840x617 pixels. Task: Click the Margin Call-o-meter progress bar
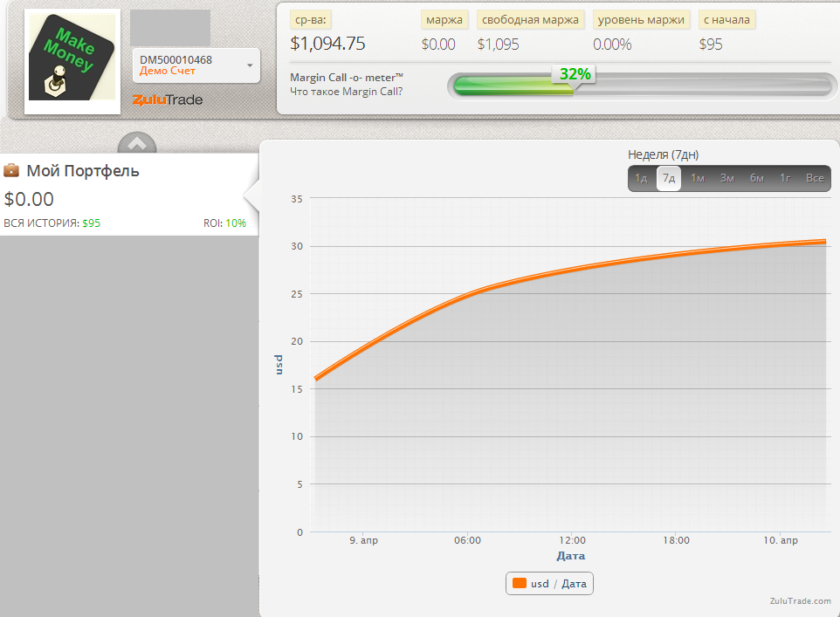click(x=642, y=86)
